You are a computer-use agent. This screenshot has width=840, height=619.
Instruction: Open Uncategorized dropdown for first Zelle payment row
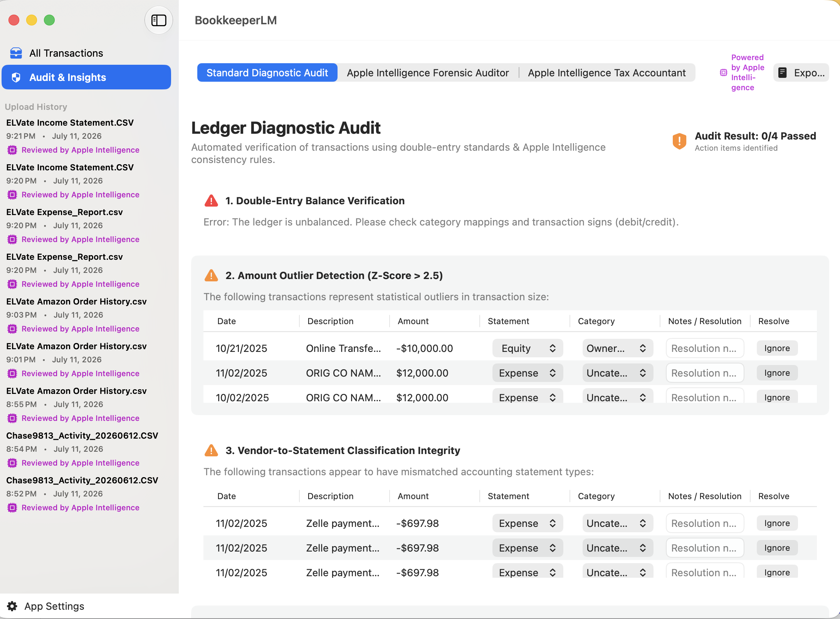tap(618, 523)
